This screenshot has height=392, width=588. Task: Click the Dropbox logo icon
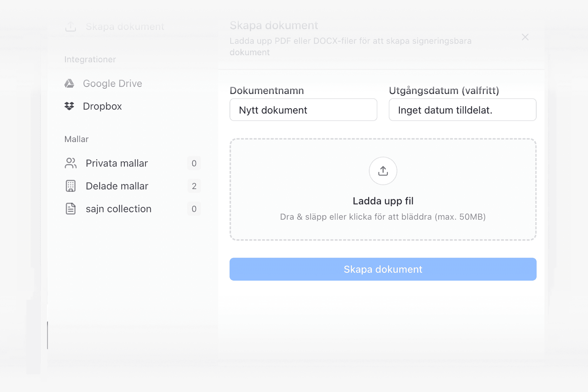click(x=69, y=106)
